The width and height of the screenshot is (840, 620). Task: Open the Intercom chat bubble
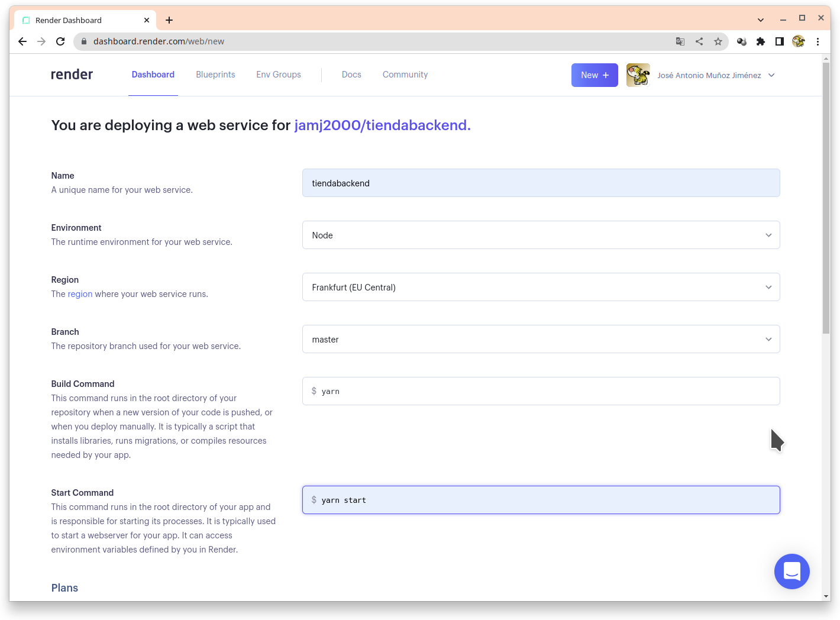(x=792, y=571)
